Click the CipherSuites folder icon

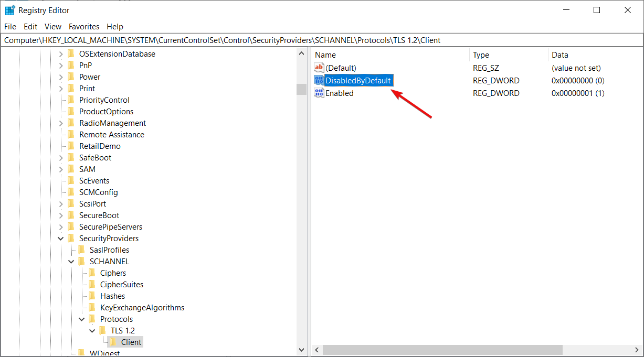[92, 284]
